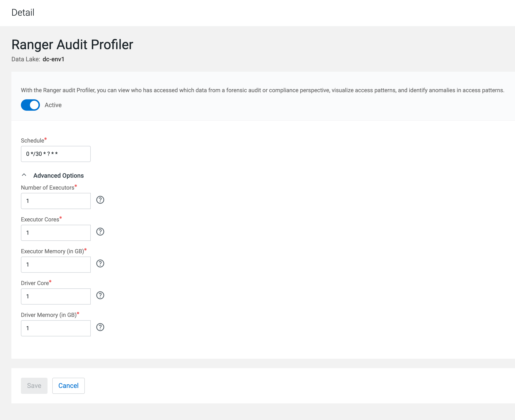Click help icon next to Executor Cores

(x=100, y=232)
